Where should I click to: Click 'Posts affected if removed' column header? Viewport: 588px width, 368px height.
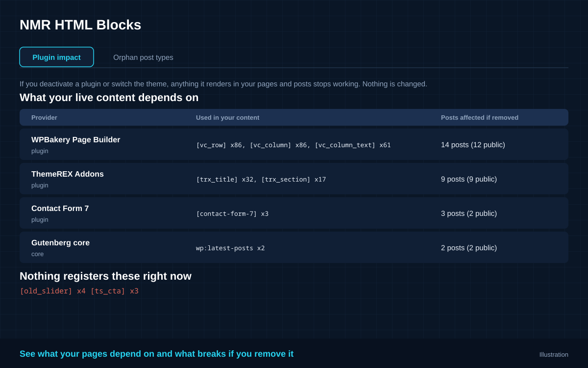click(x=480, y=117)
